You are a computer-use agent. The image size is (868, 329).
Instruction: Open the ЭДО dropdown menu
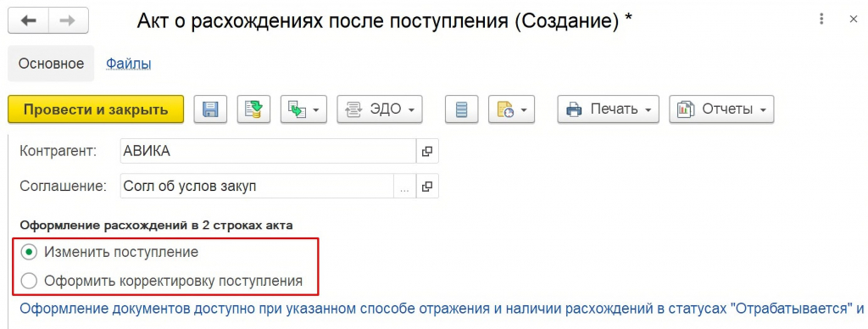coord(379,109)
